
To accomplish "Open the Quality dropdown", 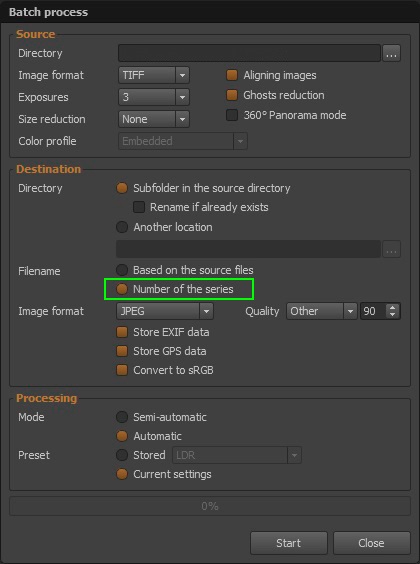I will pyautogui.click(x=321, y=311).
